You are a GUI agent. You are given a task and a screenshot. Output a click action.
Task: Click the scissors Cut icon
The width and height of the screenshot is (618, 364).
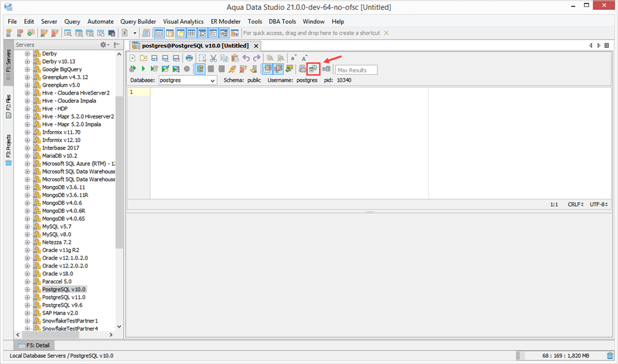pos(213,58)
